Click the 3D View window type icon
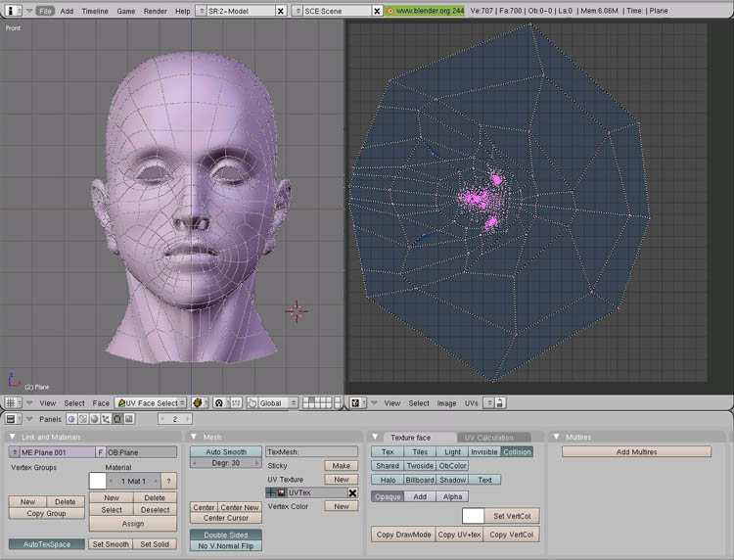The image size is (734, 560). tap(11, 402)
